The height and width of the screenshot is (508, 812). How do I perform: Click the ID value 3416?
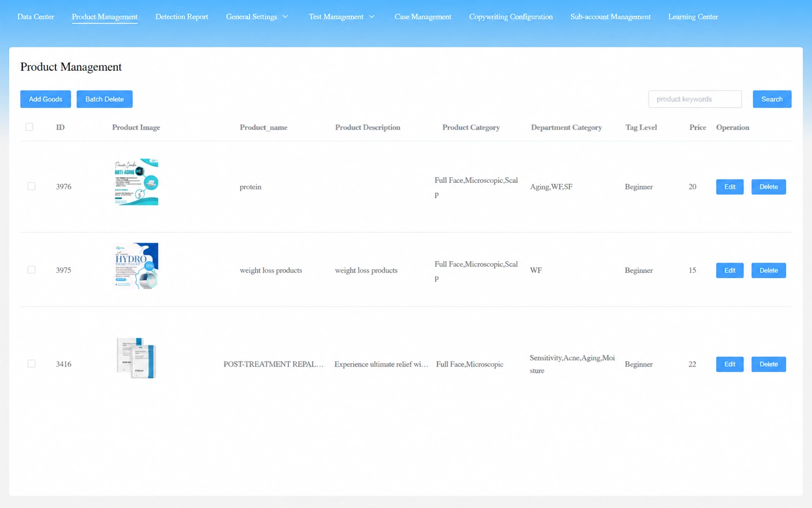pos(63,364)
